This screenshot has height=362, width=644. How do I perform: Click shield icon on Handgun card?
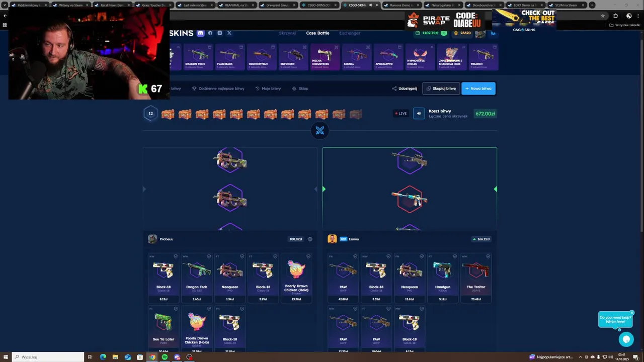pyautogui.click(x=455, y=256)
